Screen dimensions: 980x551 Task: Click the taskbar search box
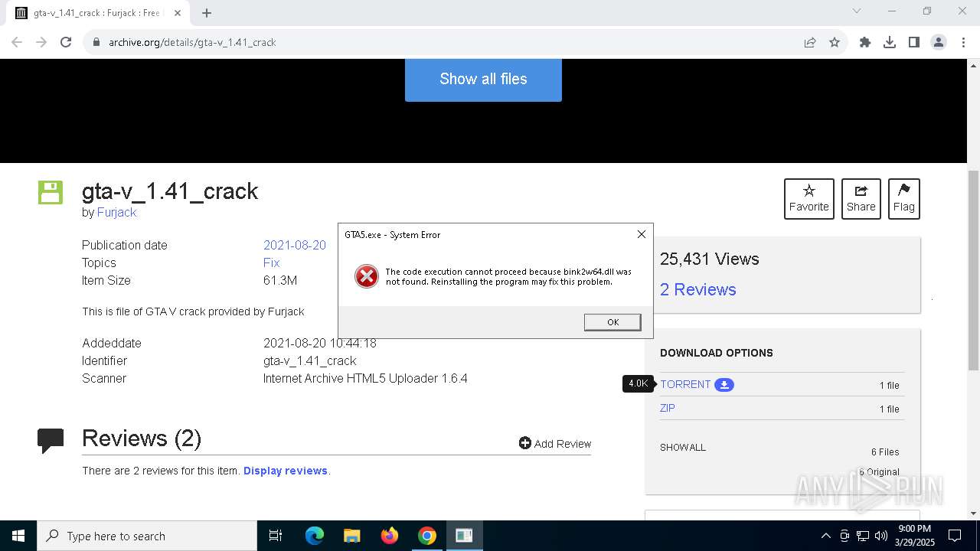click(x=147, y=536)
